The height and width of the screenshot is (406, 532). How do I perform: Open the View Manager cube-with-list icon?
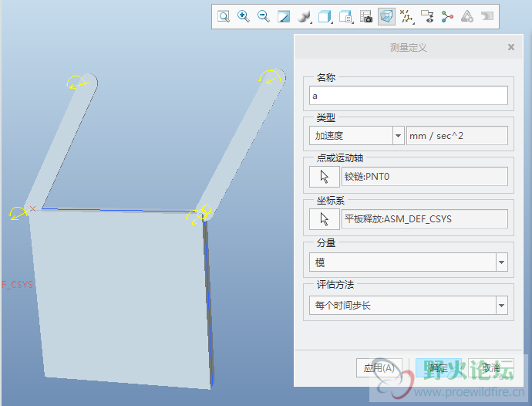(x=345, y=16)
